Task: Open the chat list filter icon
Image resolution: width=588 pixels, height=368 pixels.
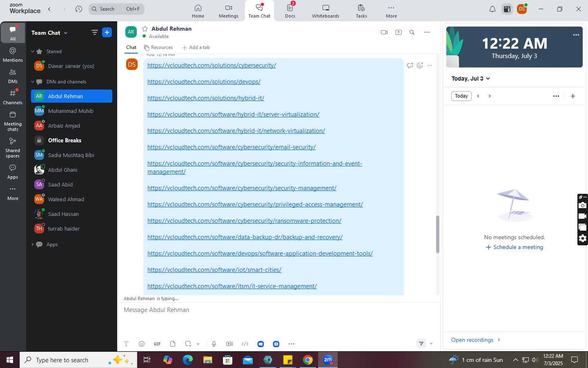Action: pyautogui.click(x=95, y=32)
